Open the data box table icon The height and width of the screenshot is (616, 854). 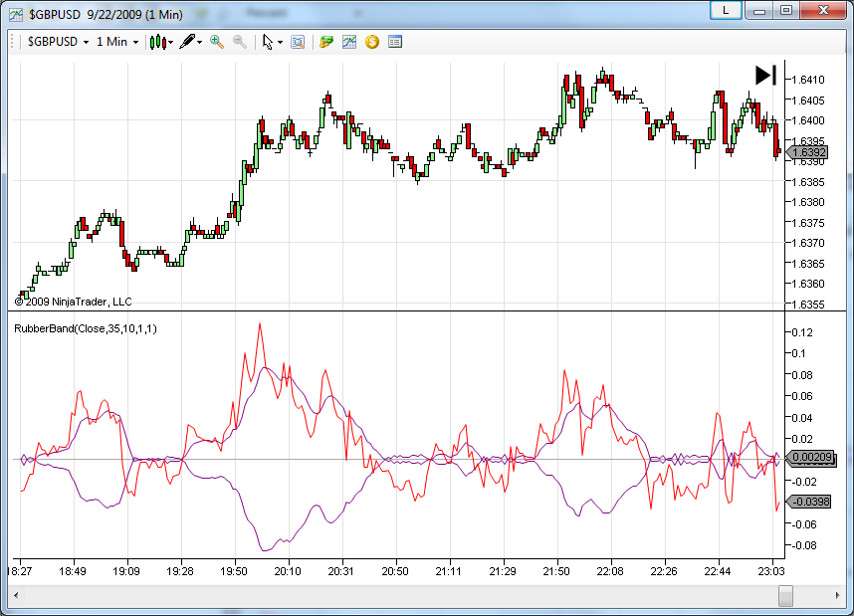[x=395, y=42]
